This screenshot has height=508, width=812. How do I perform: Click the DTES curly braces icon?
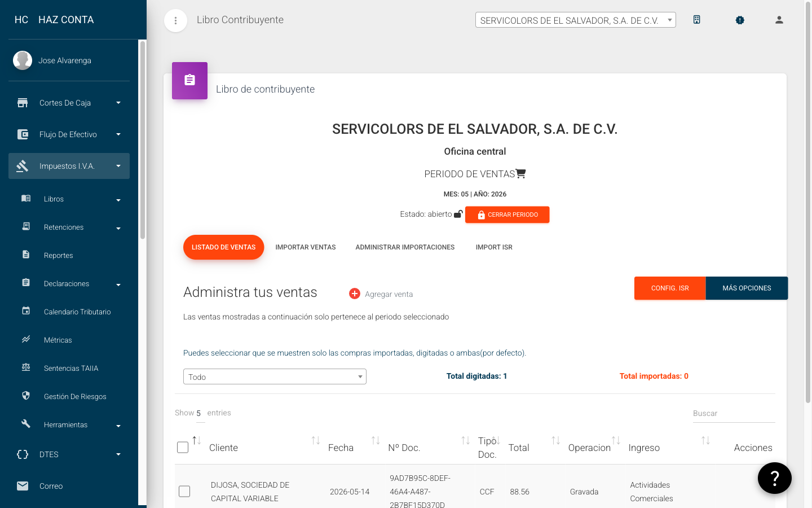coord(23,454)
